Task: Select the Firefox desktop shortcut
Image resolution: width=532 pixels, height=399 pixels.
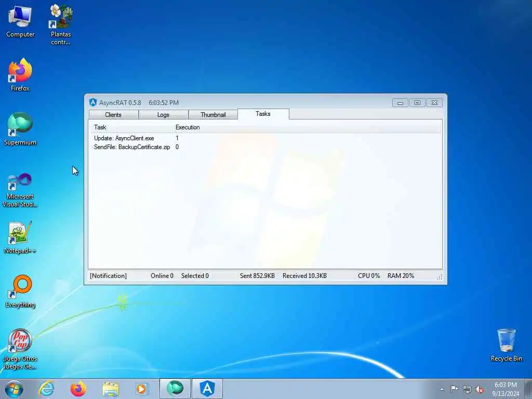Action: [20, 75]
